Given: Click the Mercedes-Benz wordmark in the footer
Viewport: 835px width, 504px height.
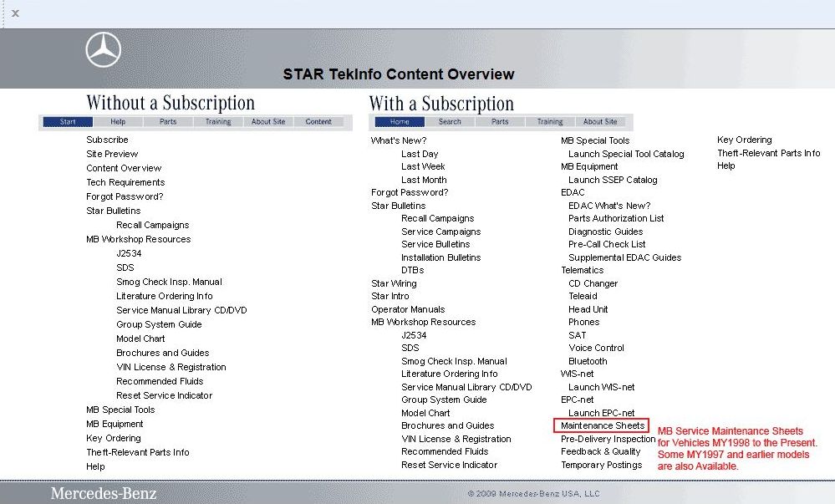Looking at the screenshot, I should point(104,493).
